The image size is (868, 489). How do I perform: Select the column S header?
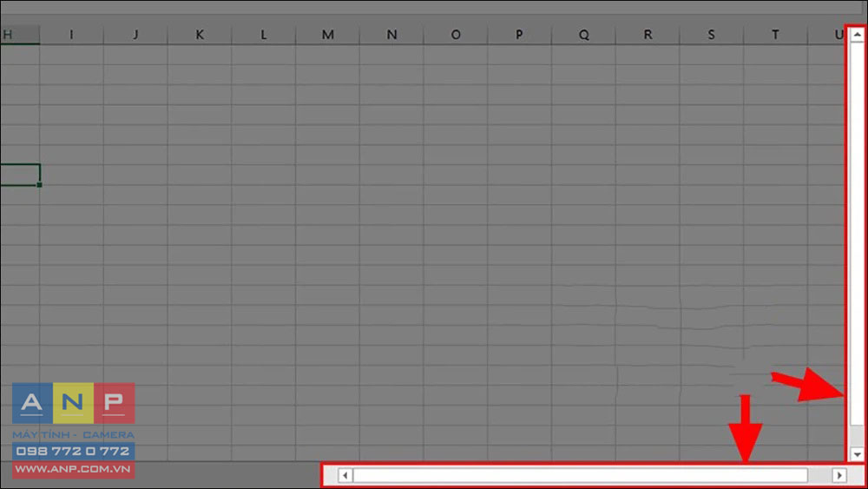[x=712, y=35]
